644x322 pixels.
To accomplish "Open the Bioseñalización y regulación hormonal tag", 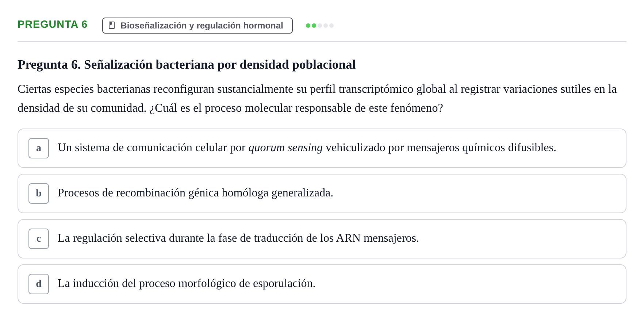I will pos(198,26).
